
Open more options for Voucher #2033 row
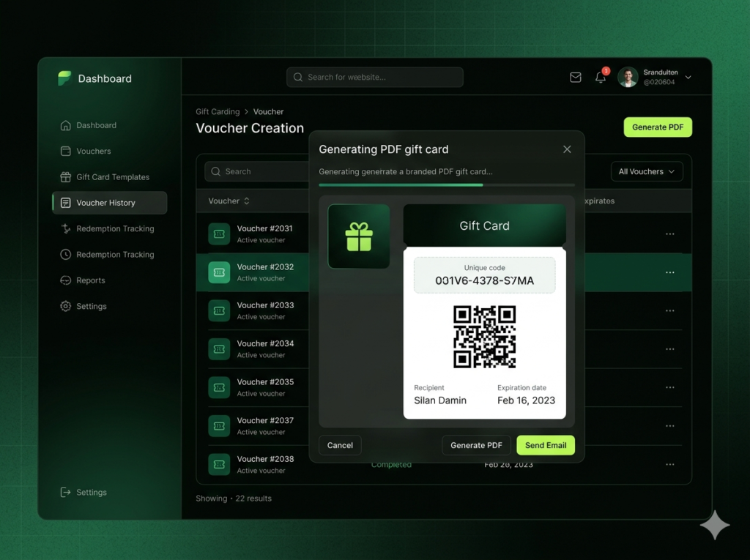pos(669,311)
